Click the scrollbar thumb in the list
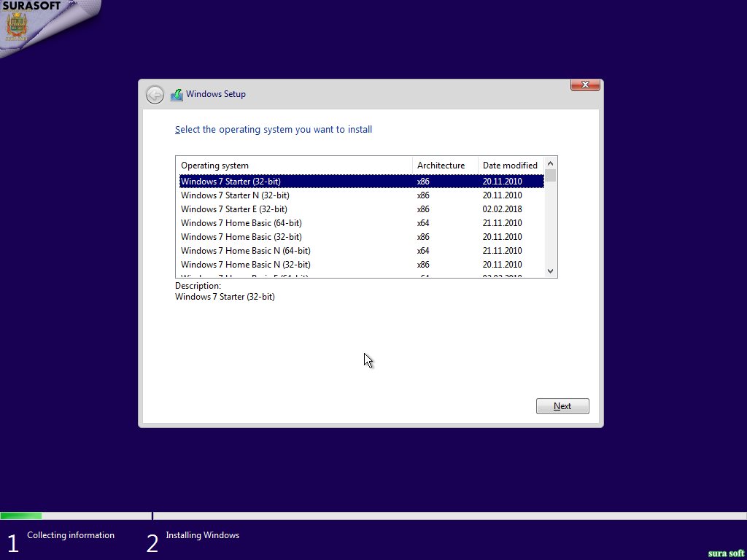Viewport: 747px width, 560px height. point(550,176)
